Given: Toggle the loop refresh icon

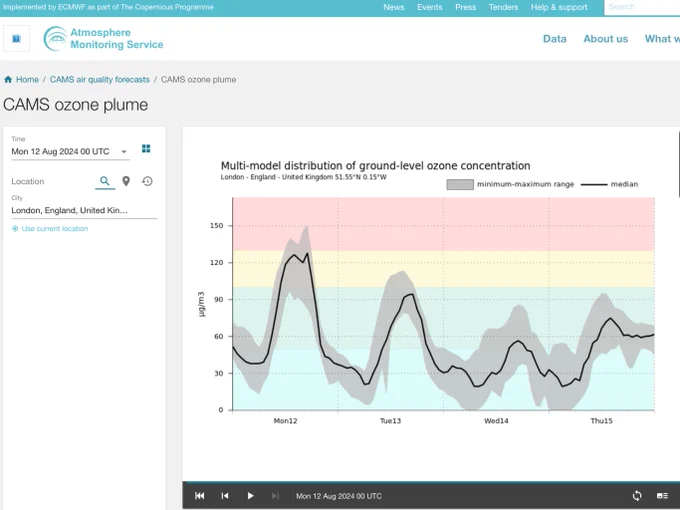Looking at the screenshot, I should (x=637, y=496).
